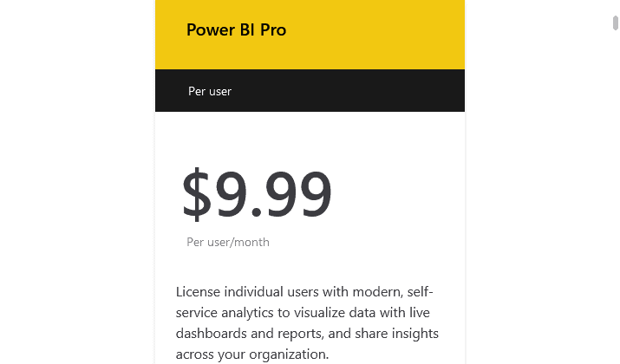
Task: Click the black bar beside Per user
Action: [348, 90]
